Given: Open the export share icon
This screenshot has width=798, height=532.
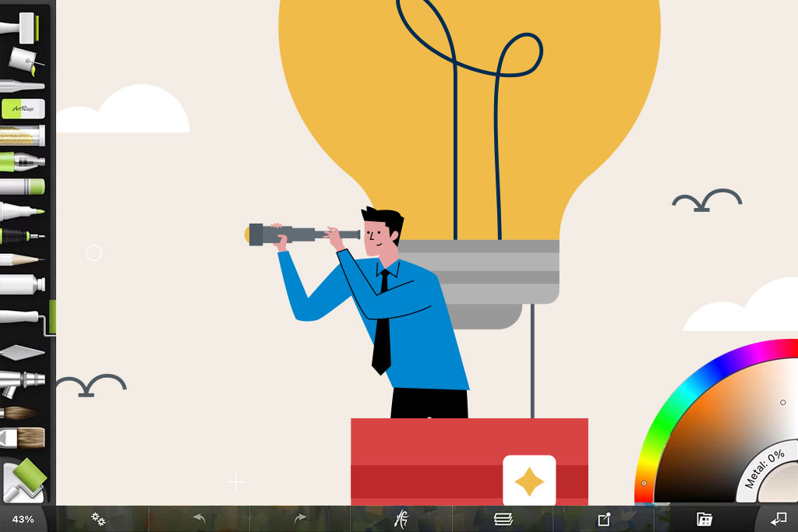Looking at the screenshot, I should pos(604,520).
